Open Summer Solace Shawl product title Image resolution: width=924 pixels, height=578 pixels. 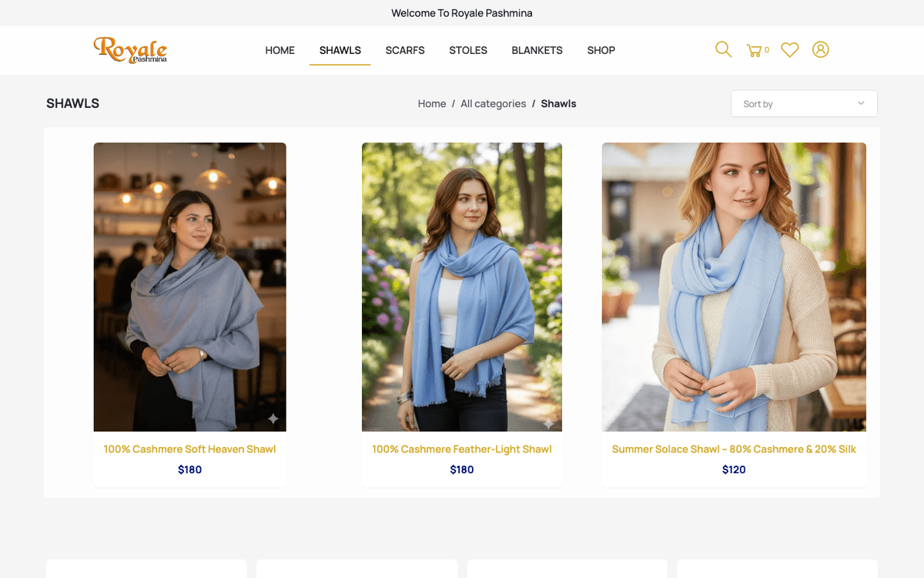pyautogui.click(x=734, y=449)
